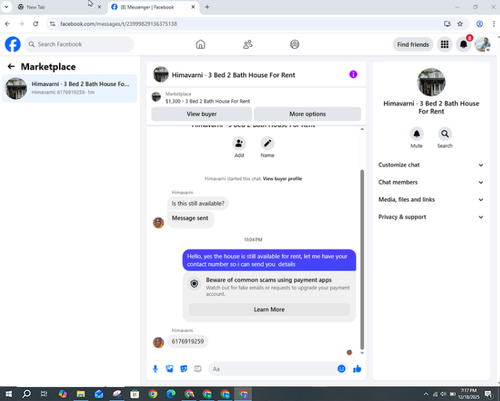Viewport: 500px width, 401px height.
Task: Click the voice clip microphone icon
Action: (x=155, y=369)
